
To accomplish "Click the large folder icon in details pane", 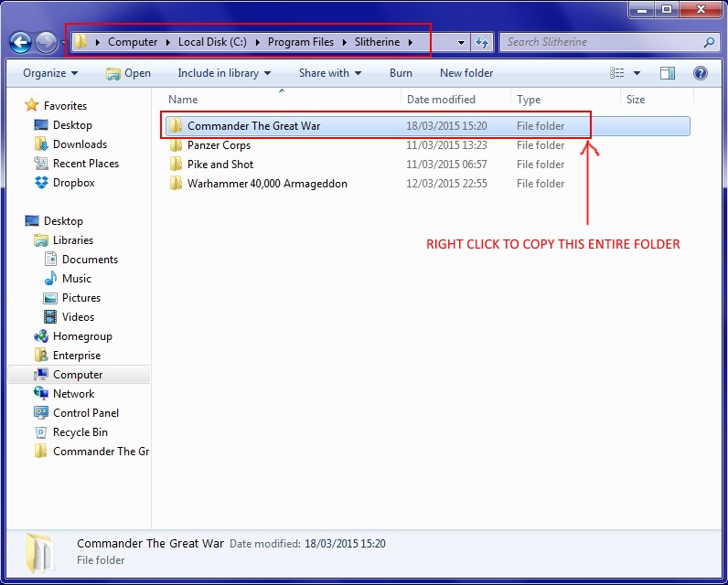I will point(39,553).
